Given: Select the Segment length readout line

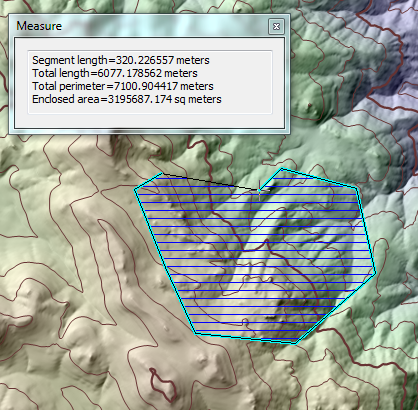Looking at the screenshot, I should pyautogui.click(x=121, y=60).
